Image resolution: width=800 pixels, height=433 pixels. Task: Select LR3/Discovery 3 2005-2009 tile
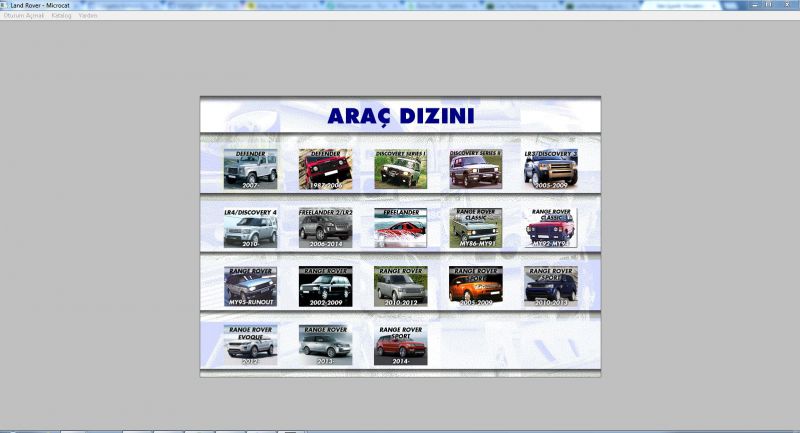coord(551,169)
